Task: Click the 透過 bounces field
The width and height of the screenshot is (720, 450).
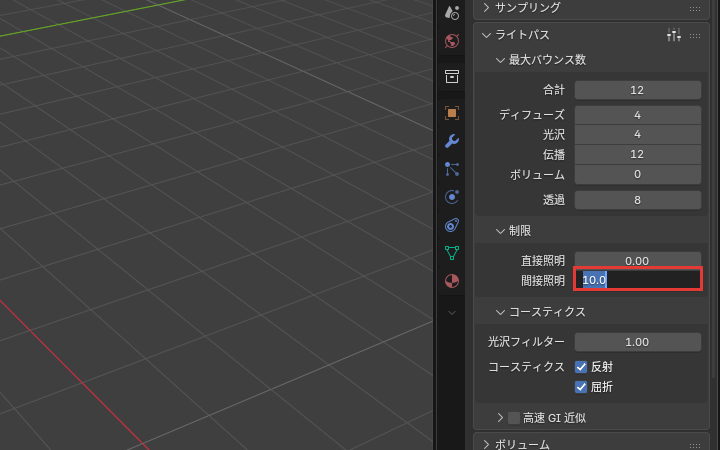Action: coord(638,200)
